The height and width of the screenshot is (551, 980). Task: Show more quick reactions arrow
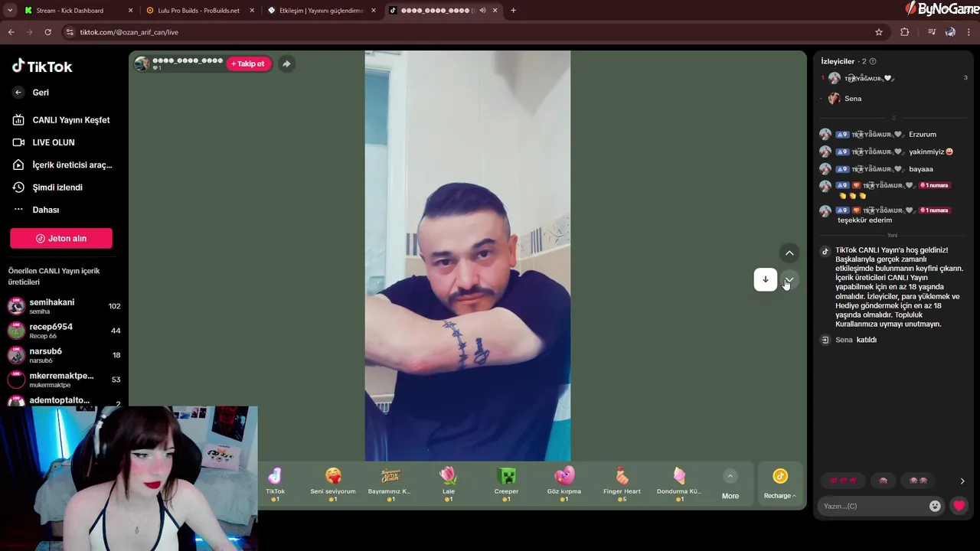[x=962, y=481]
